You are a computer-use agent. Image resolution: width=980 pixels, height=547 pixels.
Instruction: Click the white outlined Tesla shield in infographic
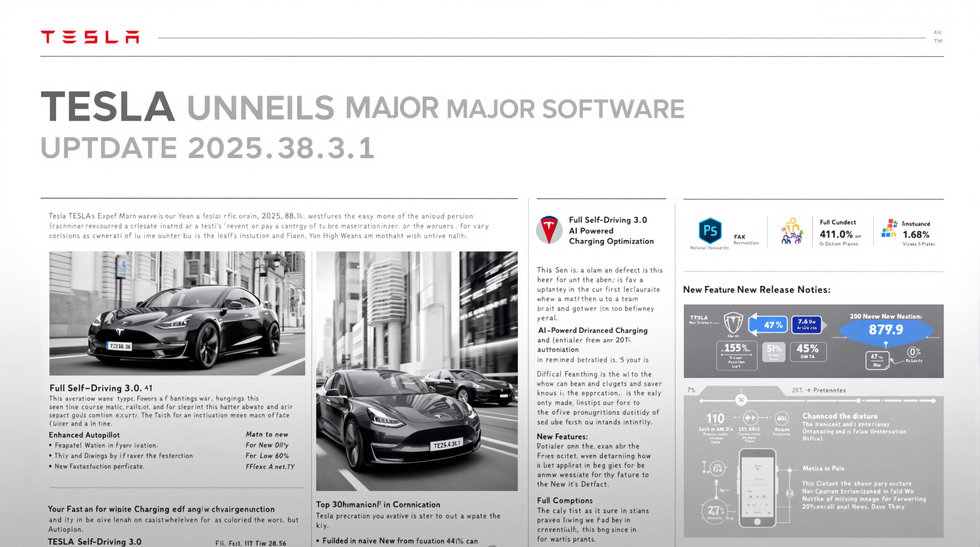(x=733, y=323)
